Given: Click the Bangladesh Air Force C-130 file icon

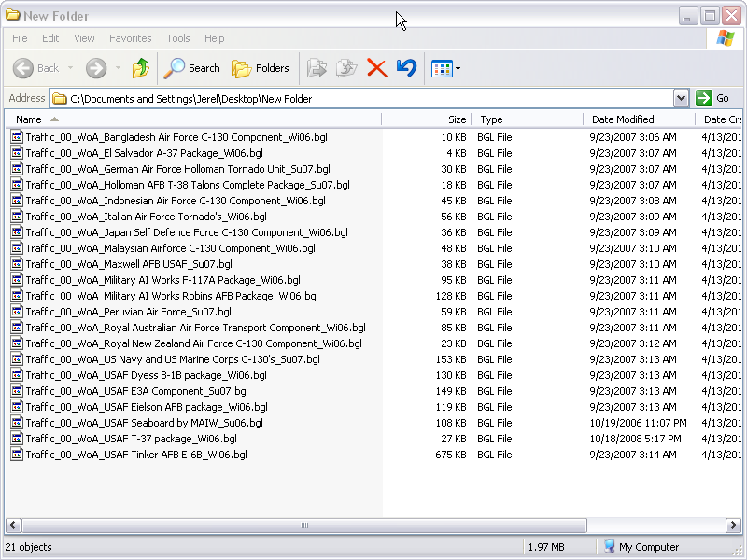Looking at the screenshot, I should pyautogui.click(x=16, y=137).
